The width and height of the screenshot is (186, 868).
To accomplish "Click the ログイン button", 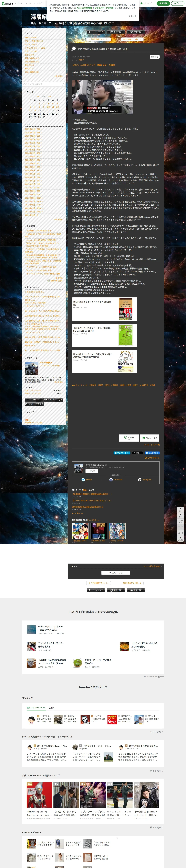I will (178, 3).
